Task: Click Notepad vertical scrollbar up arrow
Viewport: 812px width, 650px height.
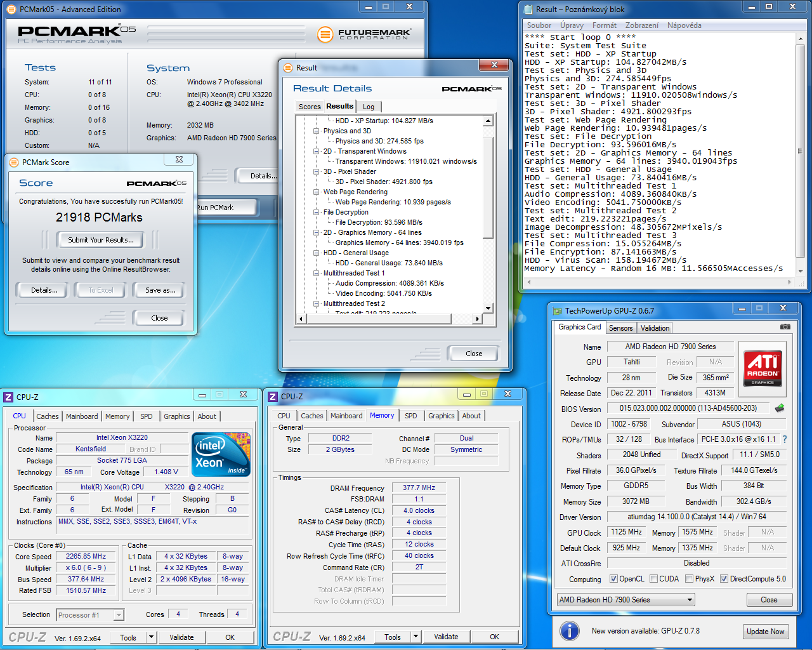Action: [801, 37]
